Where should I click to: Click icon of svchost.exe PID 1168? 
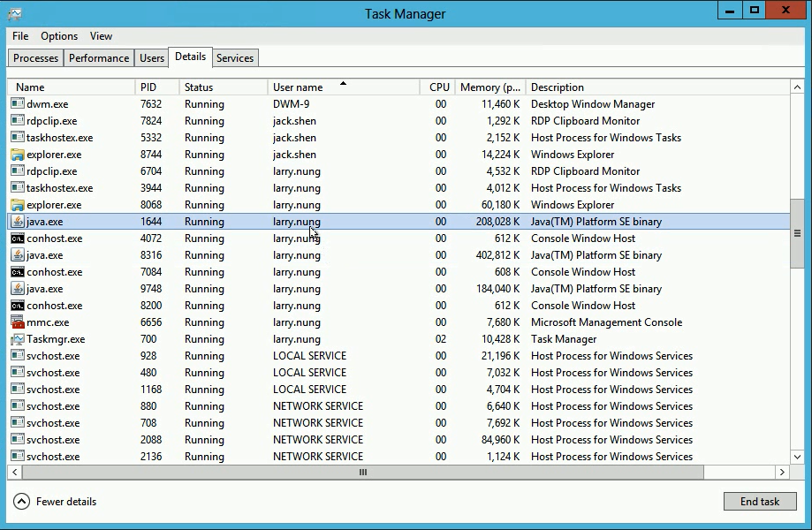(18, 390)
